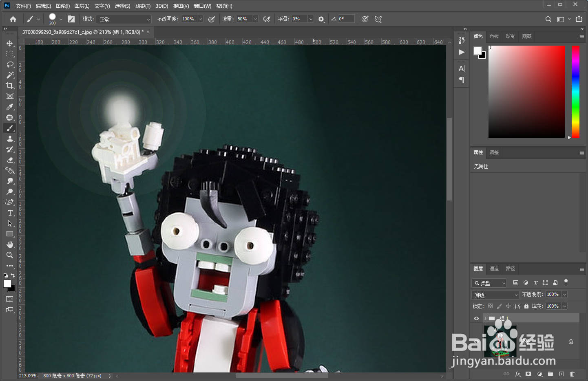Open the symmetry paint butterfly options
588x381 pixels.
coord(378,19)
